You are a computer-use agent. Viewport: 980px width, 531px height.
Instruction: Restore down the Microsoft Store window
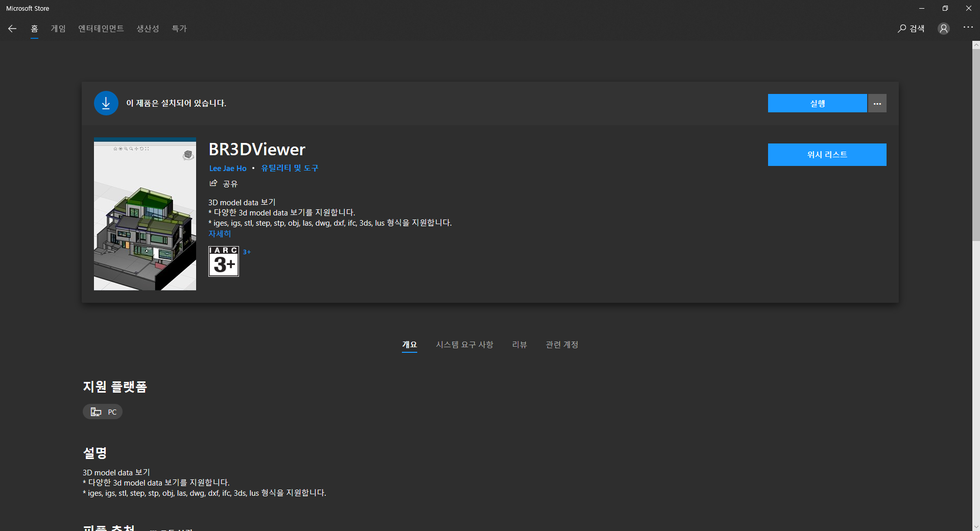(945, 8)
